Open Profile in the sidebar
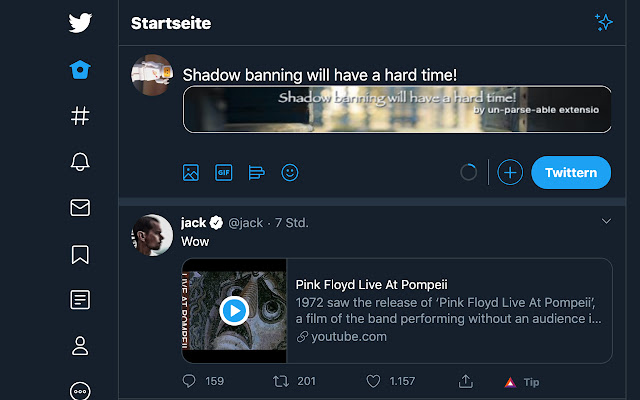640x400 pixels. pyautogui.click(x=81, y=346)
